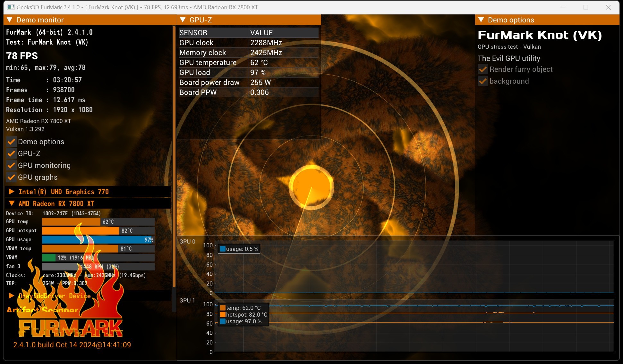Select the Board PPW row

click(x=249, y=92)
